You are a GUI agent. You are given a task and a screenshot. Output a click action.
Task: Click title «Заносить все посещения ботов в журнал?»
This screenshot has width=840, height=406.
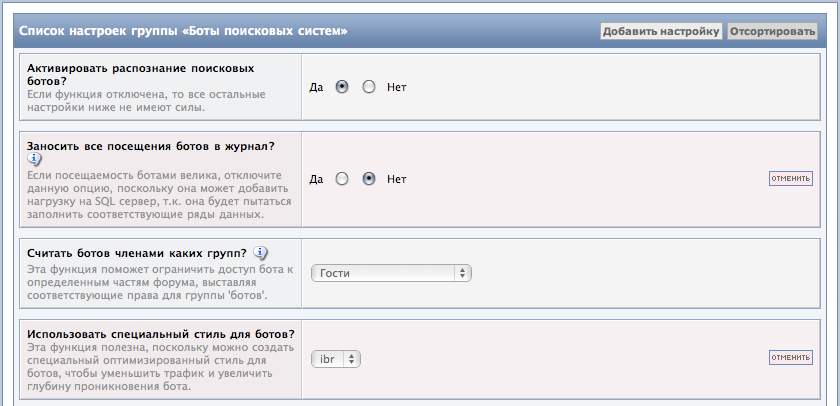pyautogui.click(x=151, y=146)
